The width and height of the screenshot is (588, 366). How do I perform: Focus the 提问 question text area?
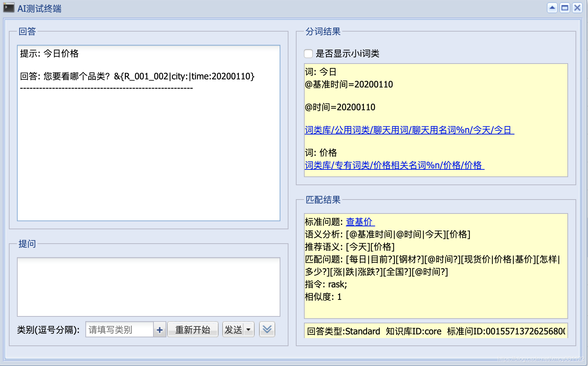pyautogui.click(x=149, y=287)
